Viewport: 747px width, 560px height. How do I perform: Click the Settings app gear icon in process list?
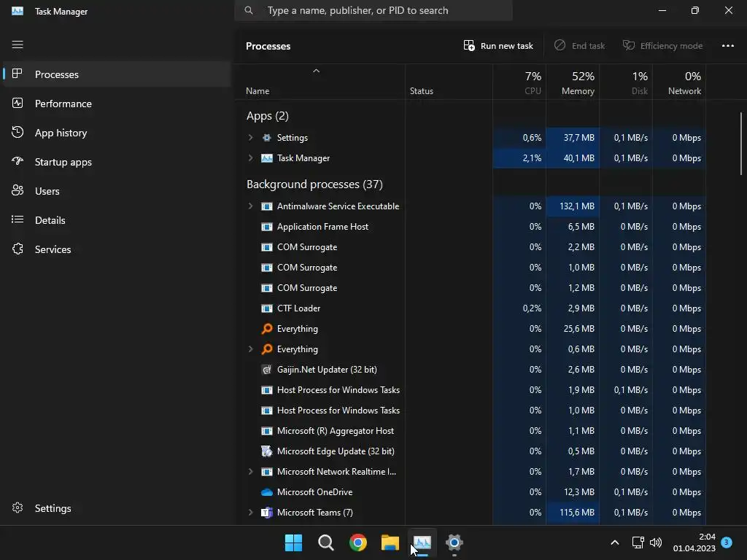(267, 138)
